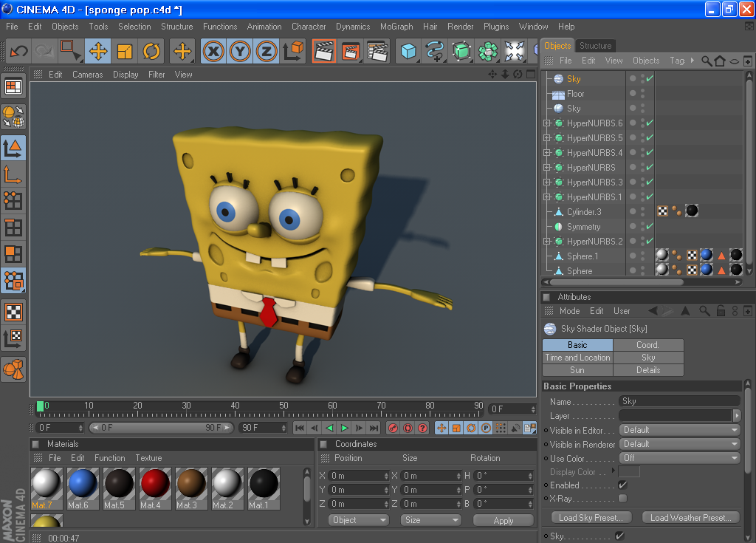Play animation forward

344,428
